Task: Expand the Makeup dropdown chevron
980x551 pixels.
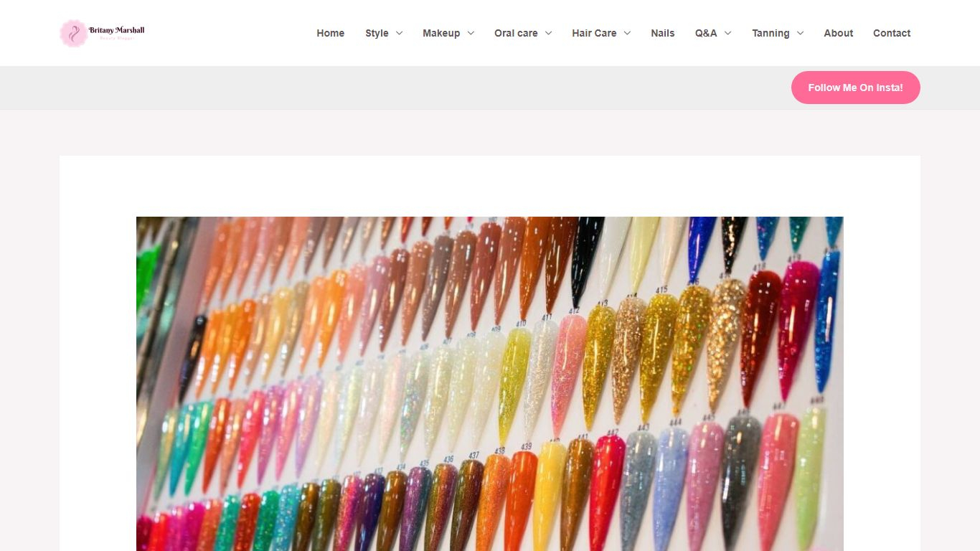Action: point(471,33)
